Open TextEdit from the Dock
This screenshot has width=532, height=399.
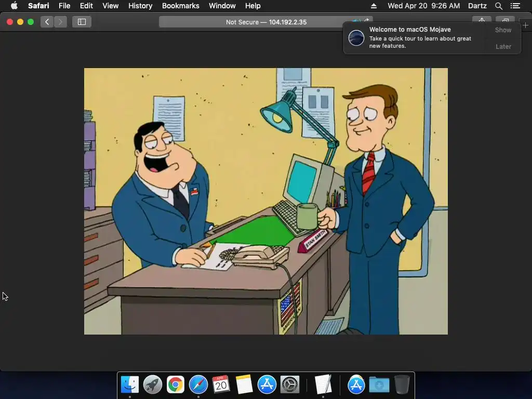click(323, 385)
